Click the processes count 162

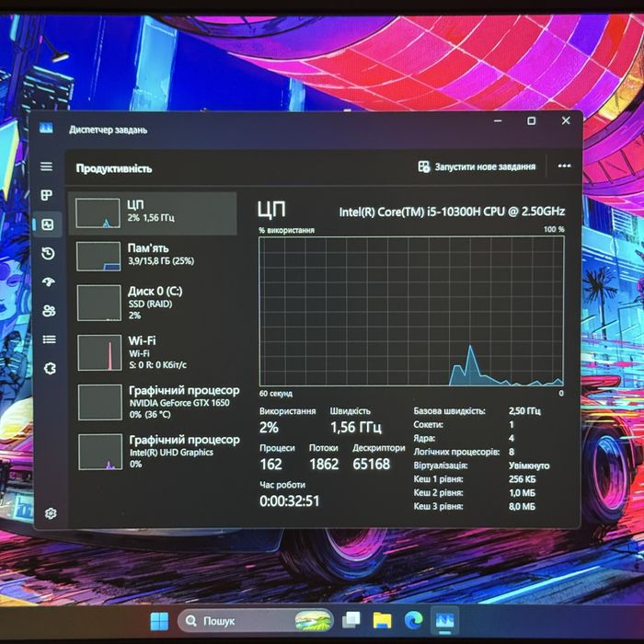(x=270, y=464)
